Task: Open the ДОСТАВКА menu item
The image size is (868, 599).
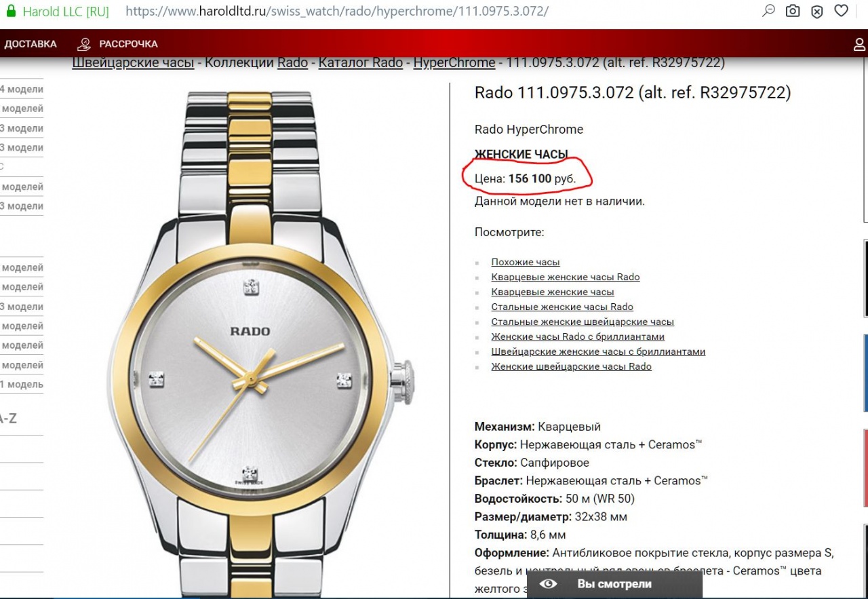Action: pos(31,44)
